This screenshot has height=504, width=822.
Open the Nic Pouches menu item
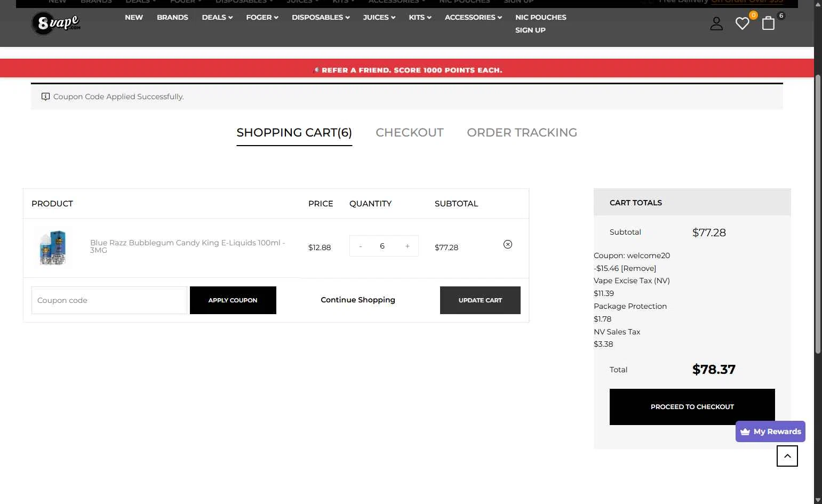pyautogui.click(x=541, y=17)
